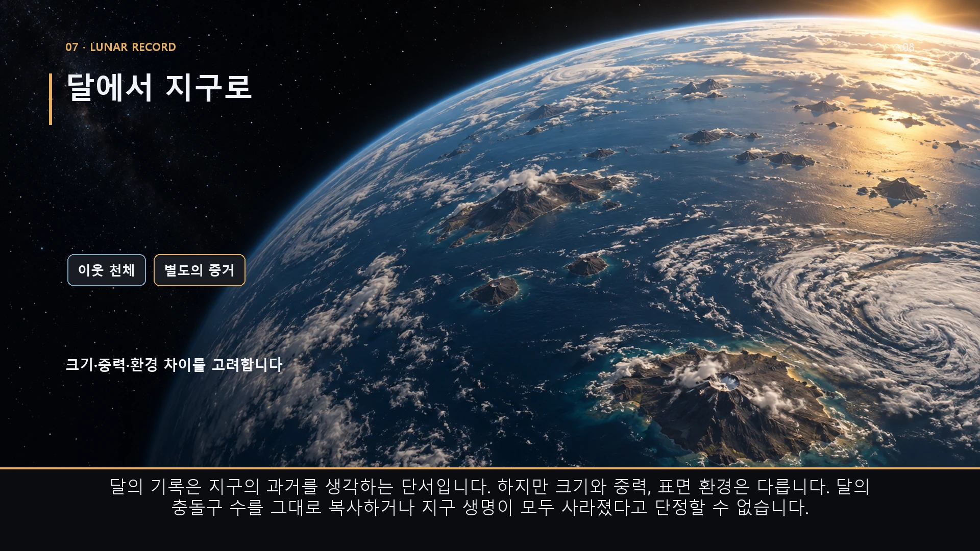Click the 07 · LUNAR RECORD section label

click(120, 47)
